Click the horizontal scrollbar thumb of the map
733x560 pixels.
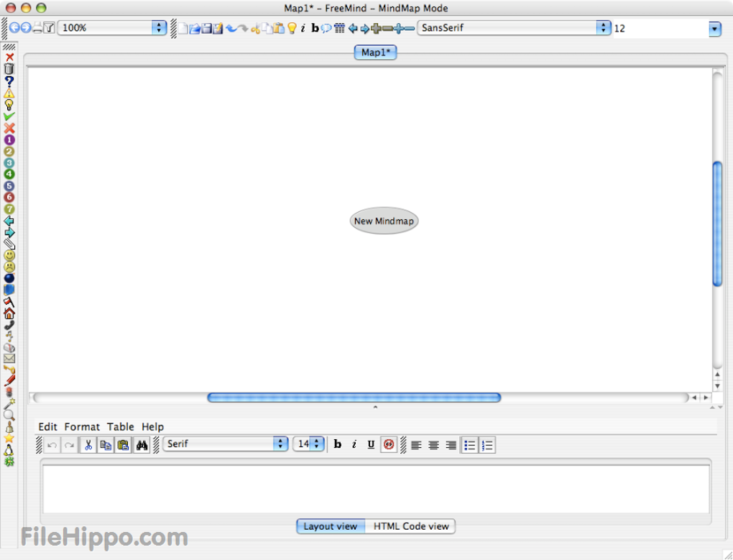[354, 398]
